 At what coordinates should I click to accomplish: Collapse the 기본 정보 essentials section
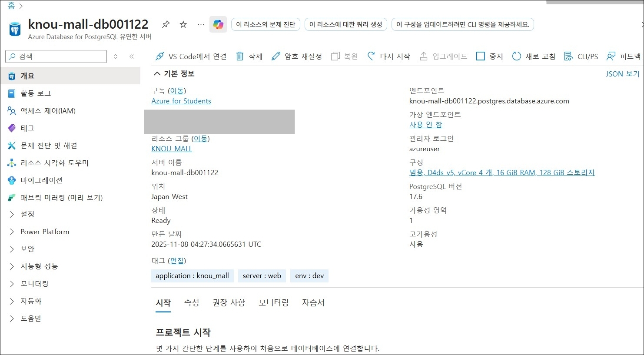click(157, 74)
